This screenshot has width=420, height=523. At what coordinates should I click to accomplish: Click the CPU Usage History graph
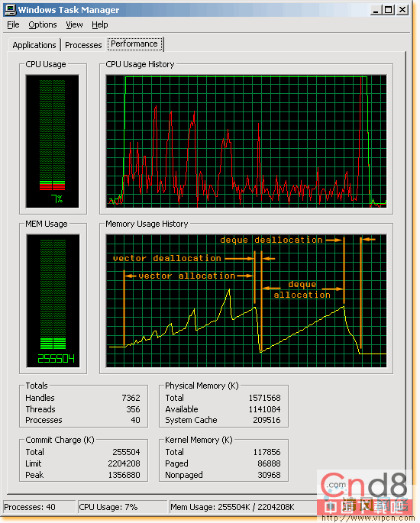coord(246,141)
